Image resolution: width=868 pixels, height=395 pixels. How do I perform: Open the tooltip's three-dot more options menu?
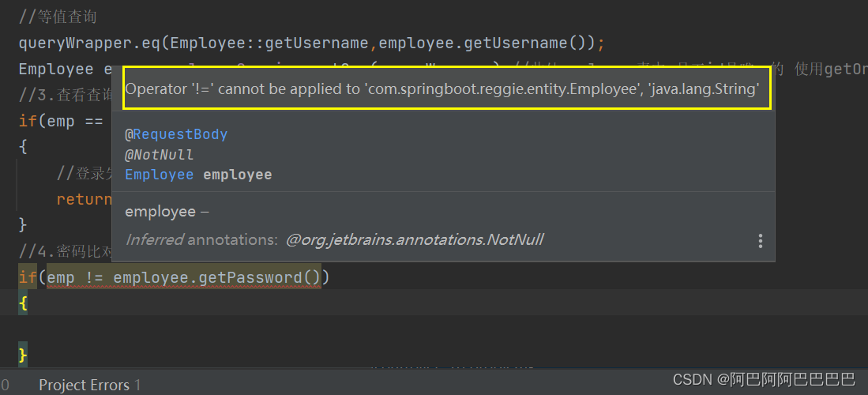(x=760, y=240)
